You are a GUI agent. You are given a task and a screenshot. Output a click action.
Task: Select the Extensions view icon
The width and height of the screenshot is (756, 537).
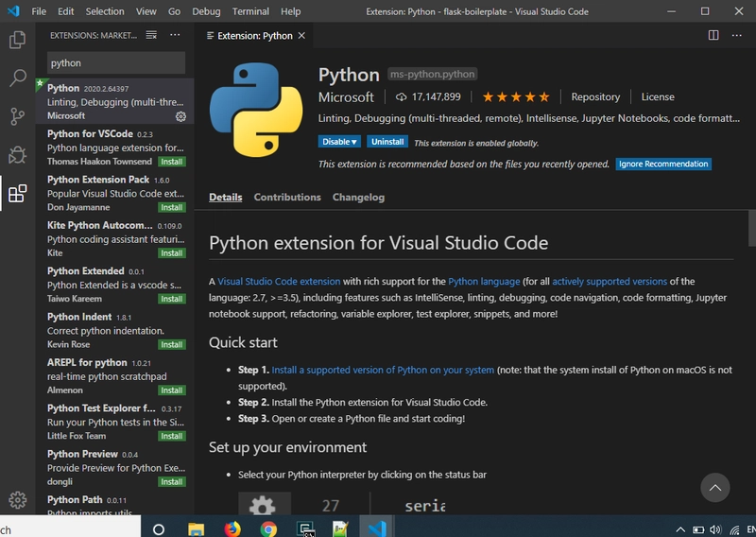pos(17,194)
